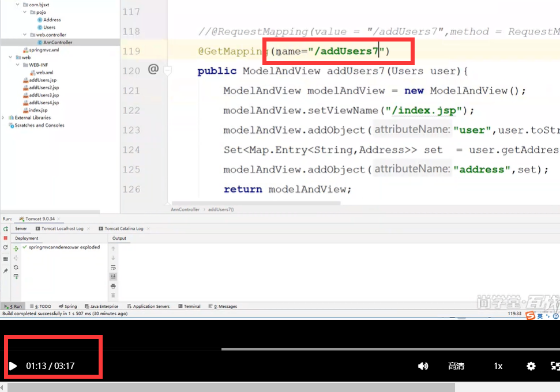560x392 pixels.
Task: Open addUsers2.jsp file
Action: pyautogui.click(x=41, y=88)
